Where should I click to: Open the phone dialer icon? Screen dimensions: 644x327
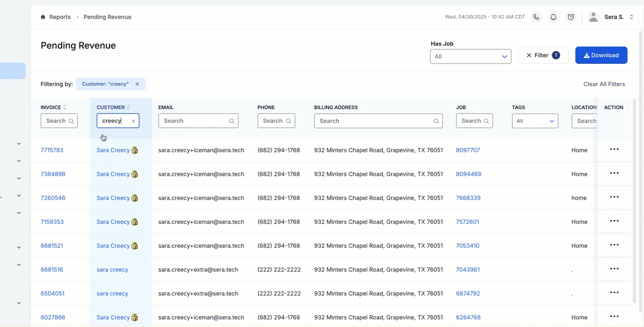536,17
